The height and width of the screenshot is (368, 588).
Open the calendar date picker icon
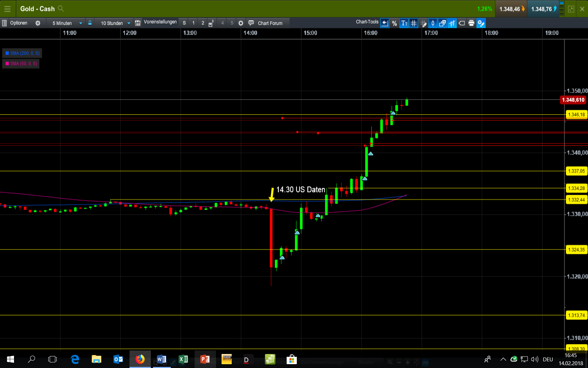click(x=138, y=23)
